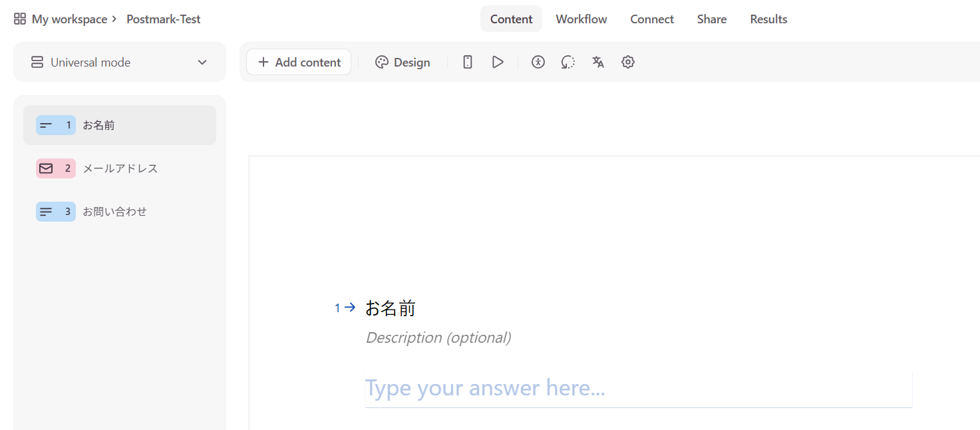Select question 3 お問い合わせ in sidebar
Image resolution: width=980 pixels, height=430 pixels.
pyautogui.click(x=120, y=212)
